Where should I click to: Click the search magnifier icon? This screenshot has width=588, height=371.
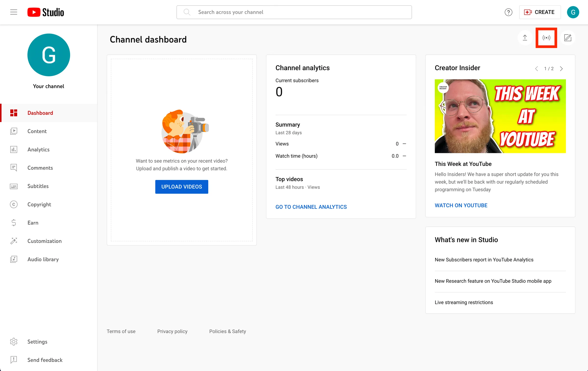(187, 12)
